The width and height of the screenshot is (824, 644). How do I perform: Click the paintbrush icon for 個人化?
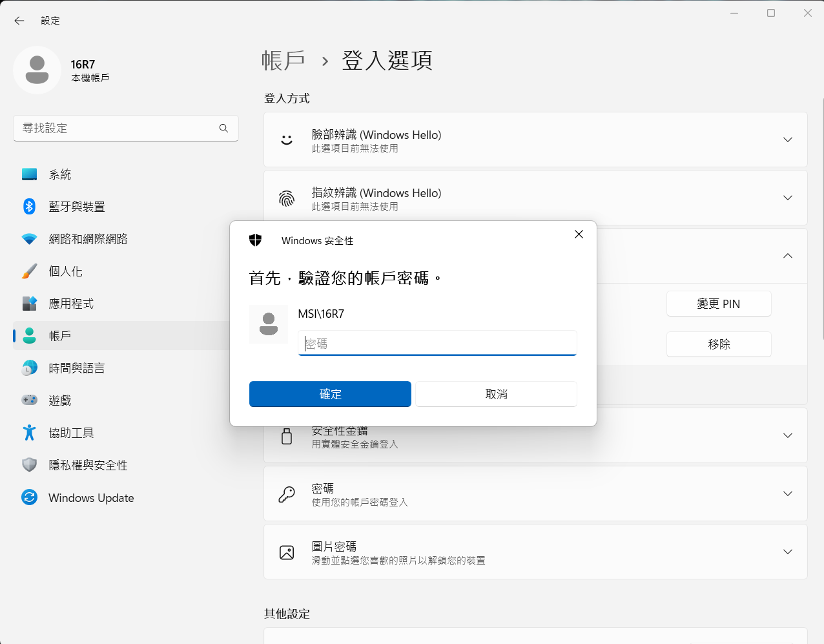[x=29, y=271]
